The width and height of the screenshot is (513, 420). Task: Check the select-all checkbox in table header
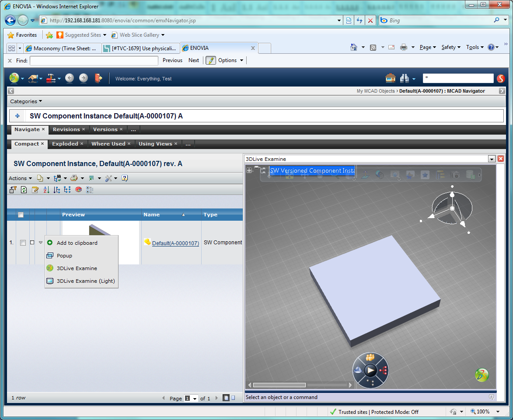[x=21, y=215]
